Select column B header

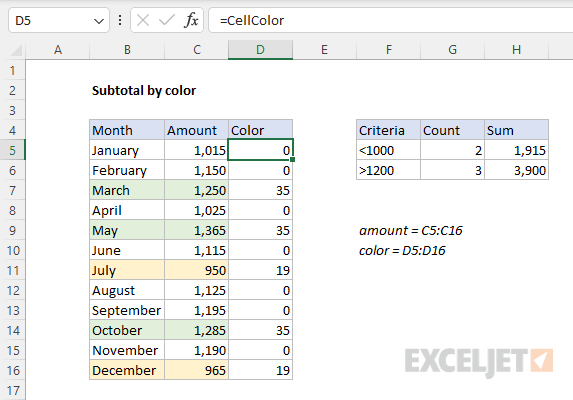tap(127, 50)
